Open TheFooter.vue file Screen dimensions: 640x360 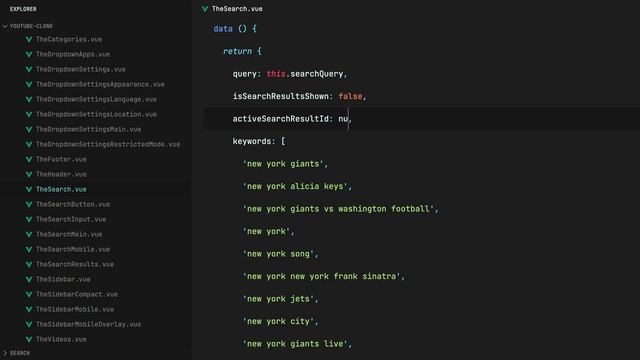pos(61,160)
